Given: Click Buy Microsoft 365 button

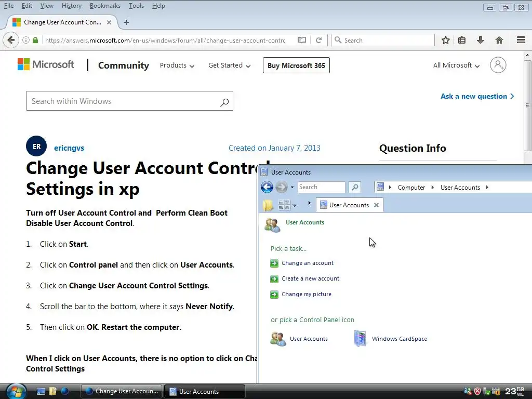Looking at the screenshot, I should [296, 65].
